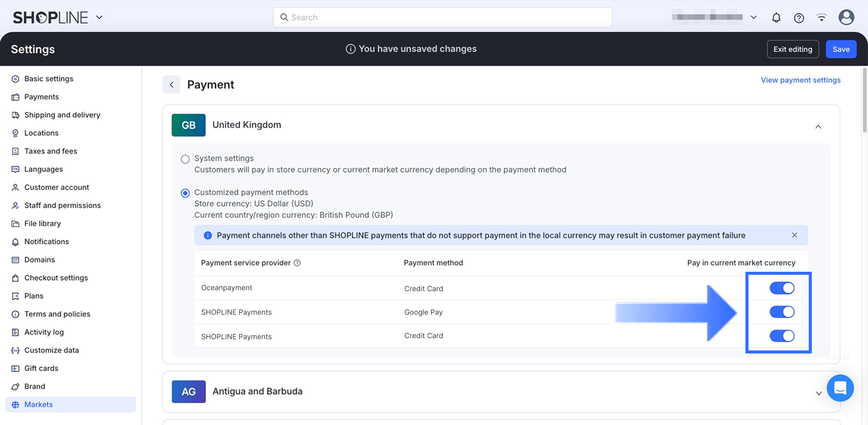Screen dimensions: 868x425
Task: Click the Save button
Action: (841, 49)
